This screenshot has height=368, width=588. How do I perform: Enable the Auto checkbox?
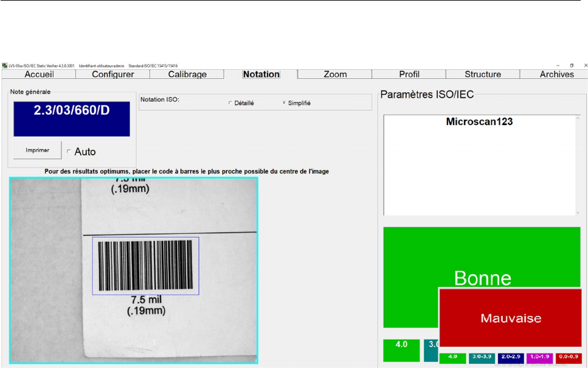point(69,151)
